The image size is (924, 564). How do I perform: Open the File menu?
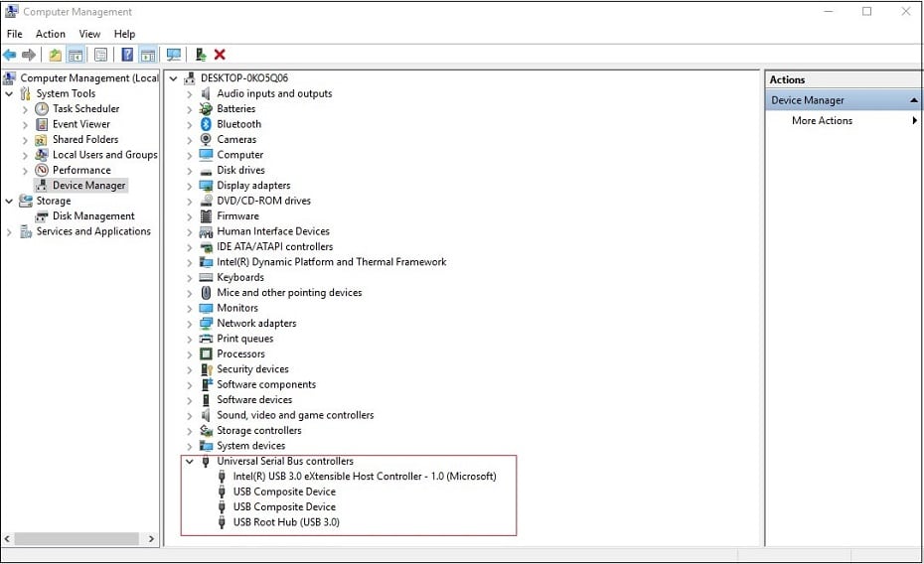[14, 34]
